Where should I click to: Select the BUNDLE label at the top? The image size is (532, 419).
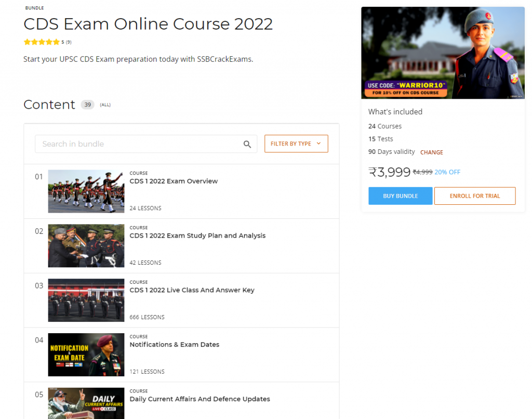(34, 8)
